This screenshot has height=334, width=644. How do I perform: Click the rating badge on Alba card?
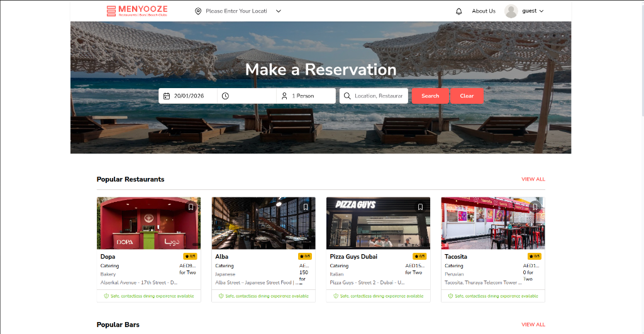tap(305, 257)
